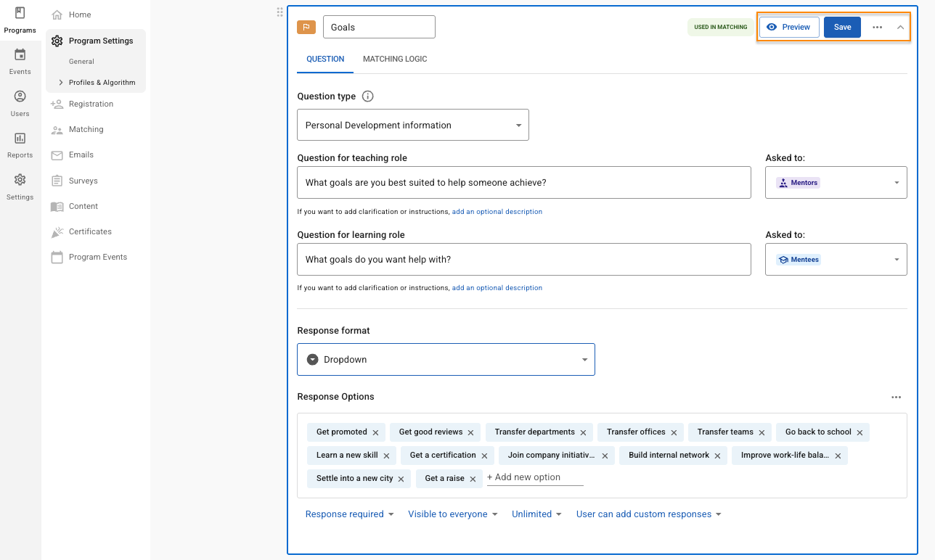Go to Events in the left rail

(x=20, y=61)
